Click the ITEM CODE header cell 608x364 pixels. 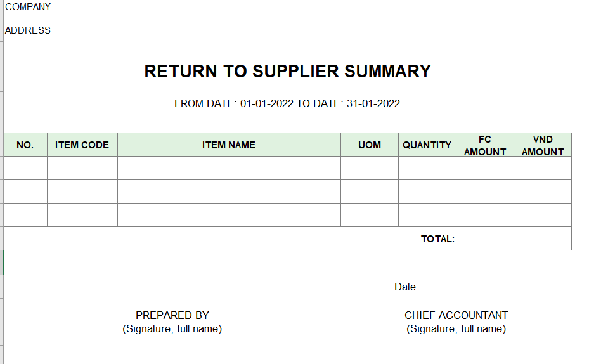(82, 145)
